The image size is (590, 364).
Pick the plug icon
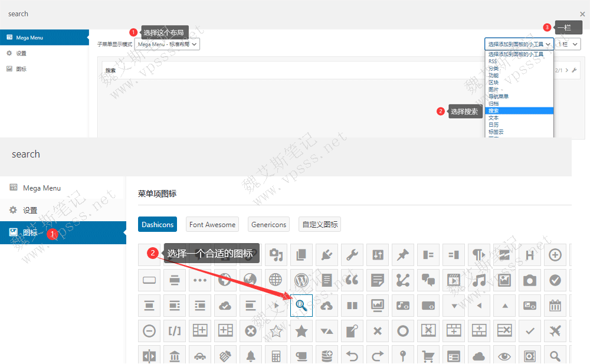coord(327,255)
